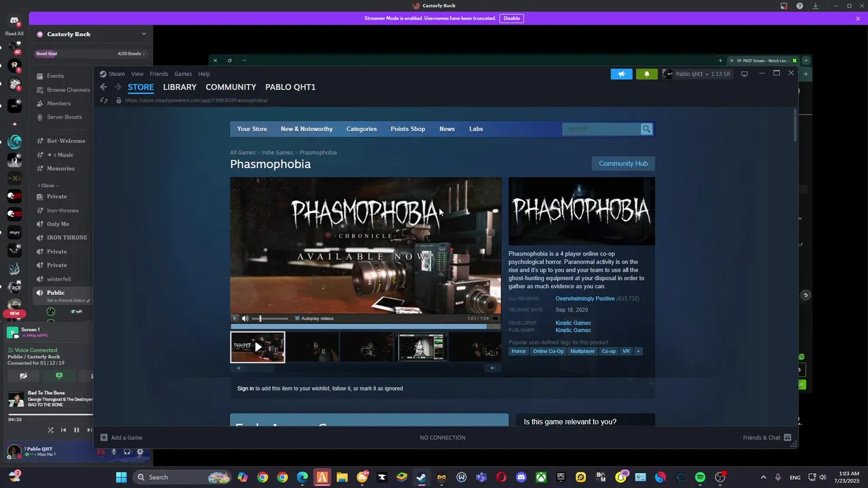Click Add a Game plus icon
The height and width of the screenshot is (488, 868).
click(x=104, y=438)
